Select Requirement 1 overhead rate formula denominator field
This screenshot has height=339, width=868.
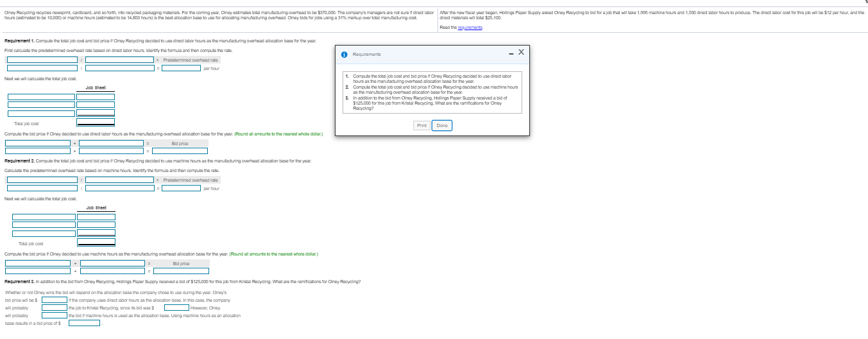point(119,60)
